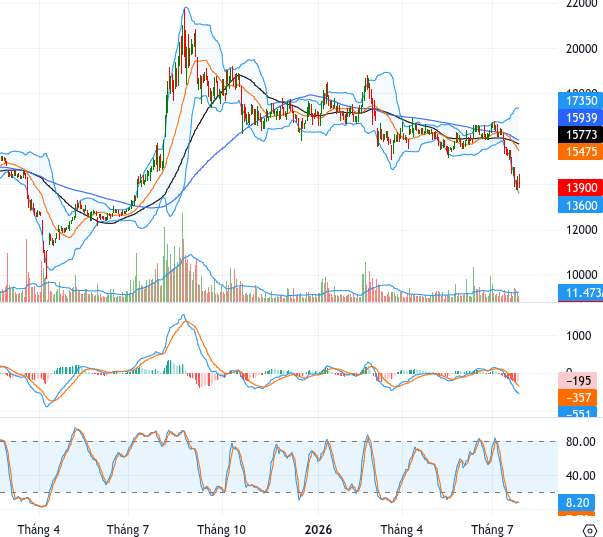The width and height of the screenshot is (603, 537).
Task: Select the MACD line value -551
Action: click(x=577, y=412)
